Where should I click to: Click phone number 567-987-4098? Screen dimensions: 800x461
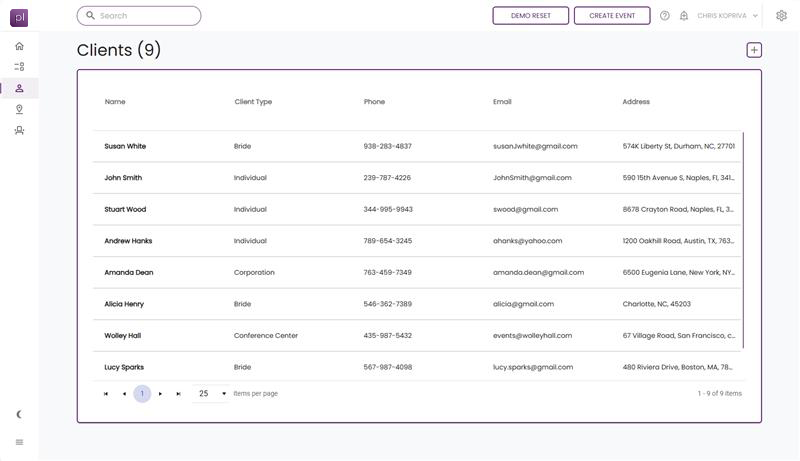[x=387, y=367]
